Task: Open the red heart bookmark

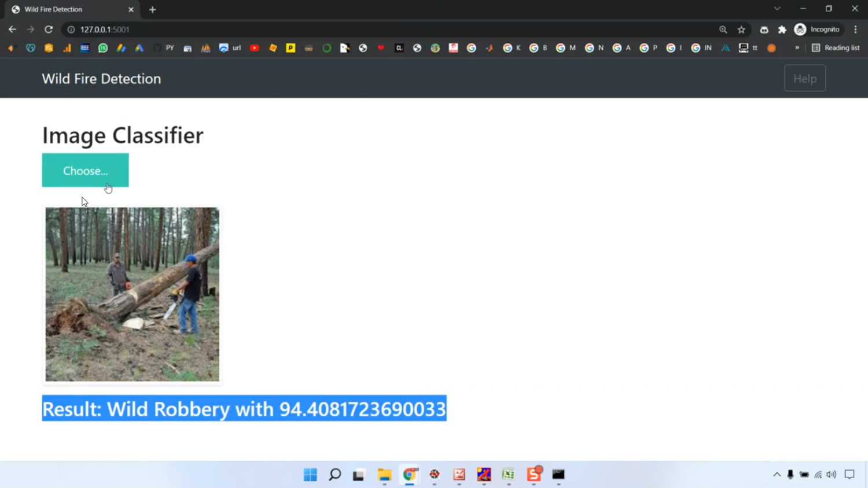Action: coord(381,48)
